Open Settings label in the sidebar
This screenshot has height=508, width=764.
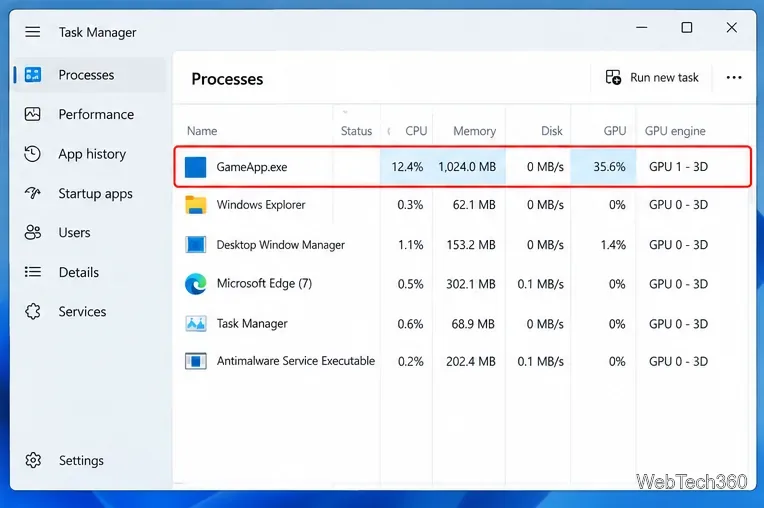tap(81, 461)
